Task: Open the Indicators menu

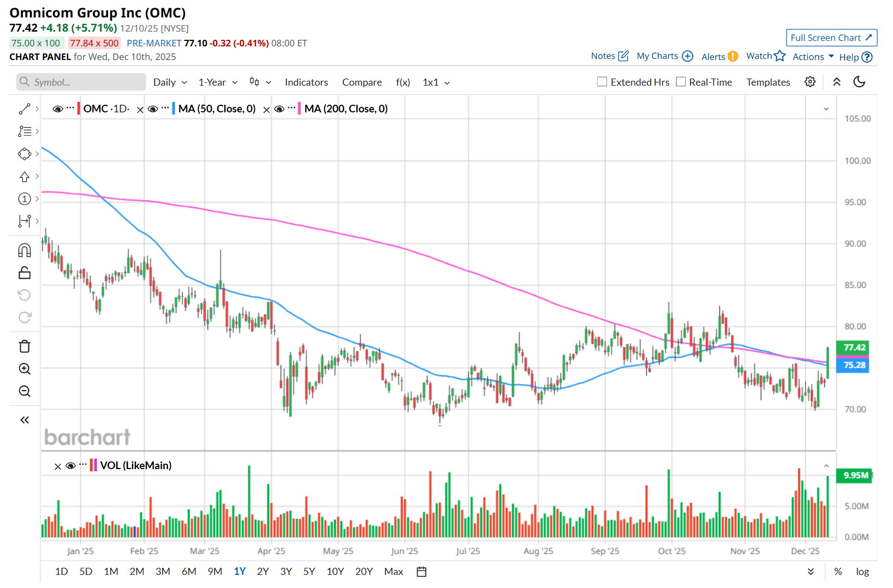Action: coord(306,82)
